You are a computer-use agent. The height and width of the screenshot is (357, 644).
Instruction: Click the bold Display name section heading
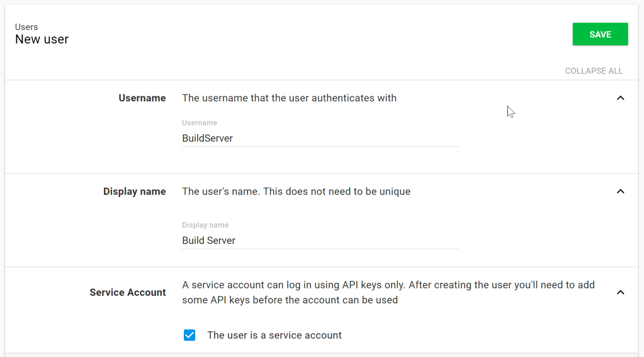[134, 191]
